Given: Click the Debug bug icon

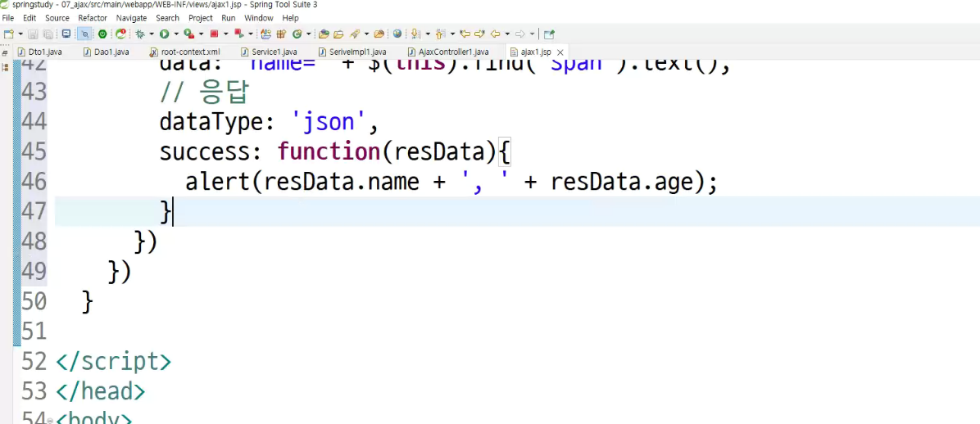Looking at the screenshot, I should click(140, 34).
